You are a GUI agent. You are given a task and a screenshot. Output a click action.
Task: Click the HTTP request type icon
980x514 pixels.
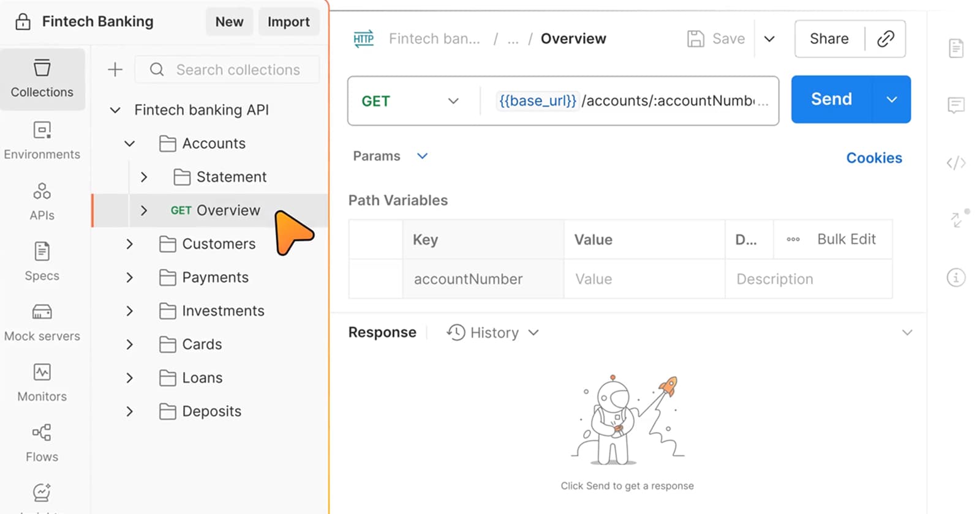coord(364,39)
